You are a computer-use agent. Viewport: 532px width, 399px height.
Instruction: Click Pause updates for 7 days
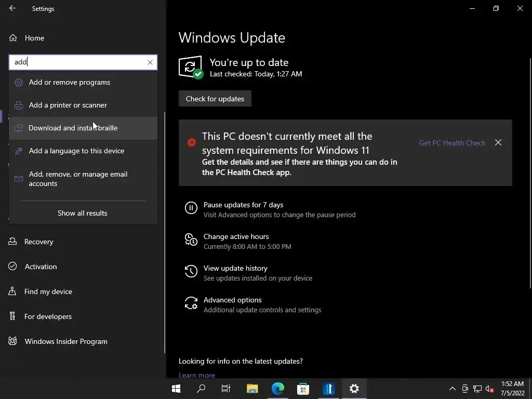coord(243,205)
